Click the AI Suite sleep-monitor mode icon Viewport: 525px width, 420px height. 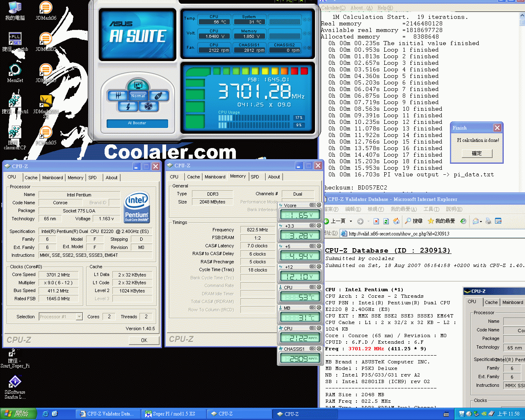(x=138, y=85)
